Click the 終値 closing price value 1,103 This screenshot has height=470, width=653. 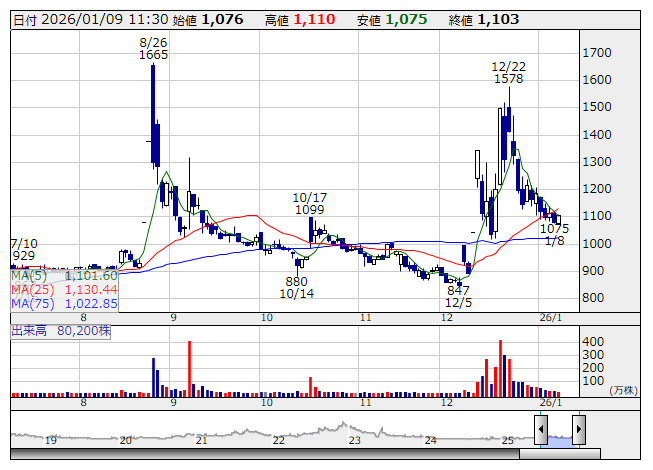tap(497, 19)
